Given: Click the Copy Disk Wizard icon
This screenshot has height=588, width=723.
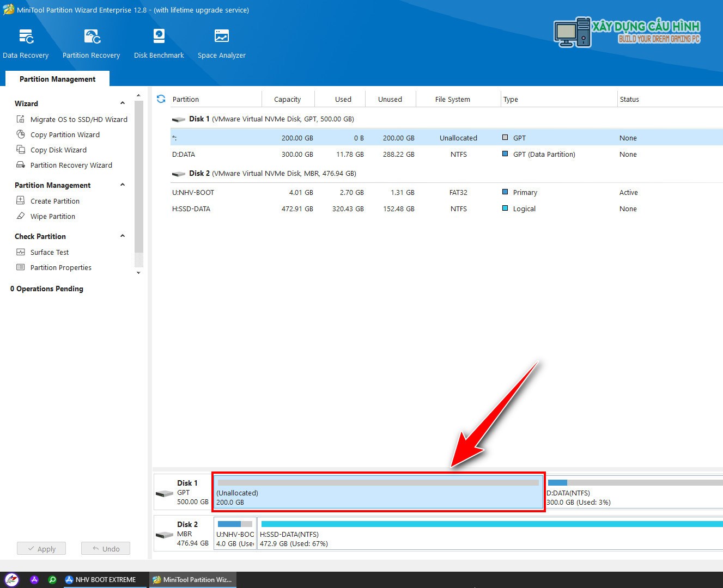Looking at the screenshot, I should tap(21, 150).
